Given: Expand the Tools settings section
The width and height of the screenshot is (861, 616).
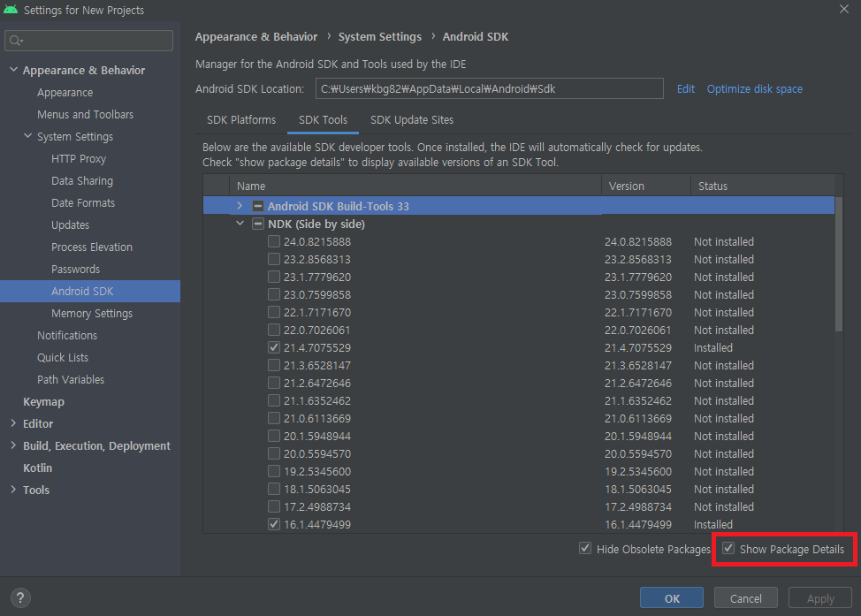Looking at the screenshot, I should (x=14, y=490).
